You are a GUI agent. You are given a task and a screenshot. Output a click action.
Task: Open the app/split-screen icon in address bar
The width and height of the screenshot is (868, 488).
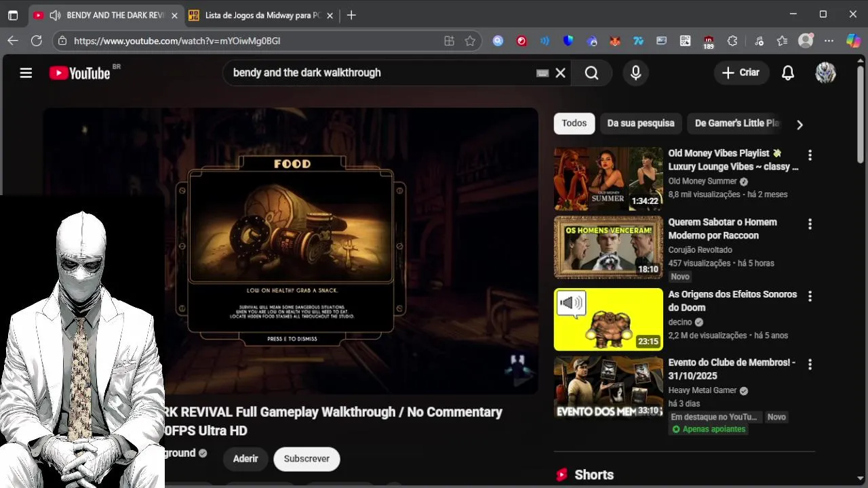[x=449, y=41]
